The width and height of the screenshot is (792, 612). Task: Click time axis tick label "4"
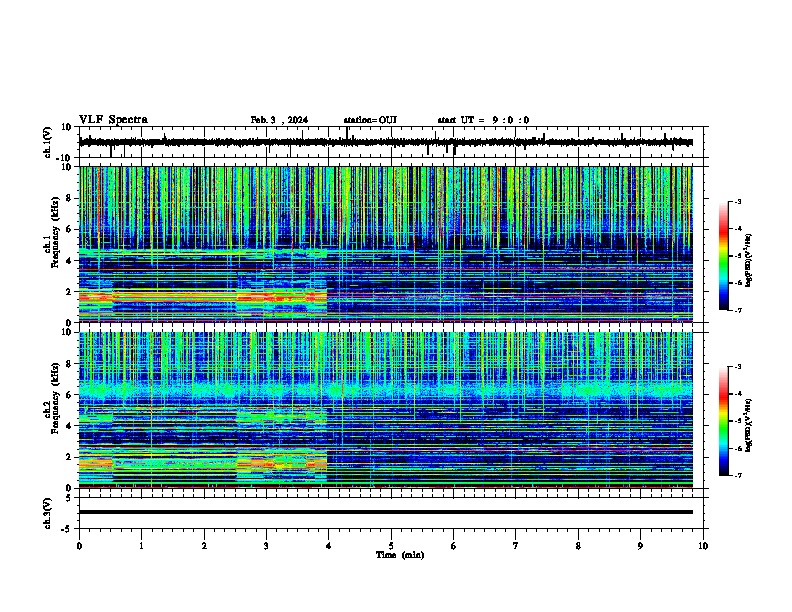[x=328, y=546]
